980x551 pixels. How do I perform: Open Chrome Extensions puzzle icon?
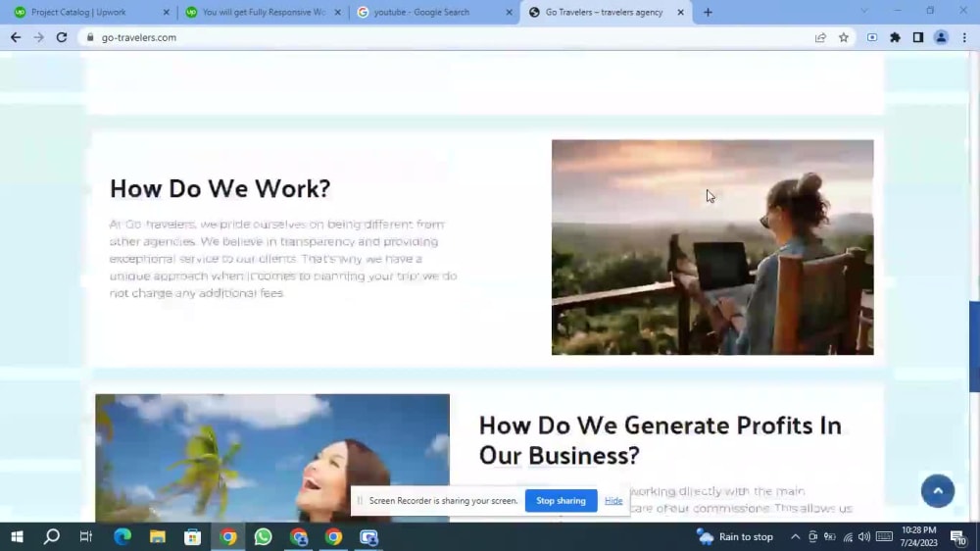[895, 37]
